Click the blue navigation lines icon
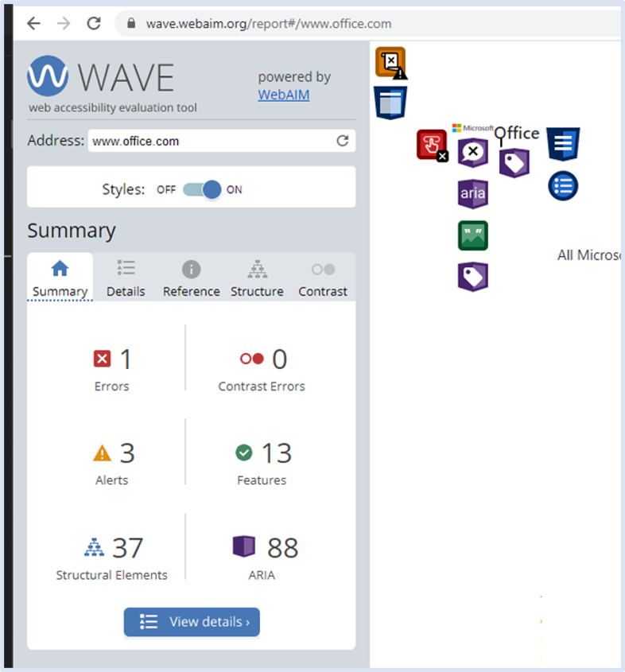 [563, 144]
